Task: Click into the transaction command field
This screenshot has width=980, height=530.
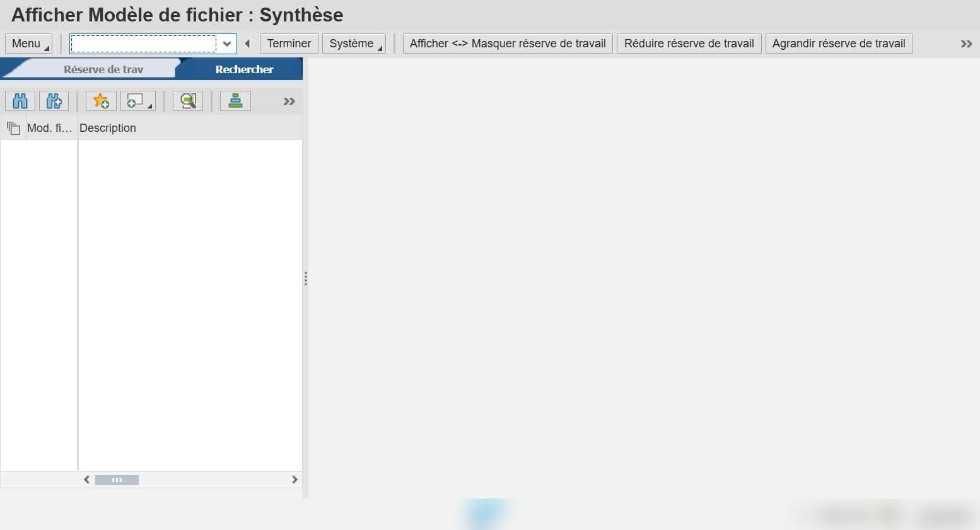Action: tap(144, 44)
